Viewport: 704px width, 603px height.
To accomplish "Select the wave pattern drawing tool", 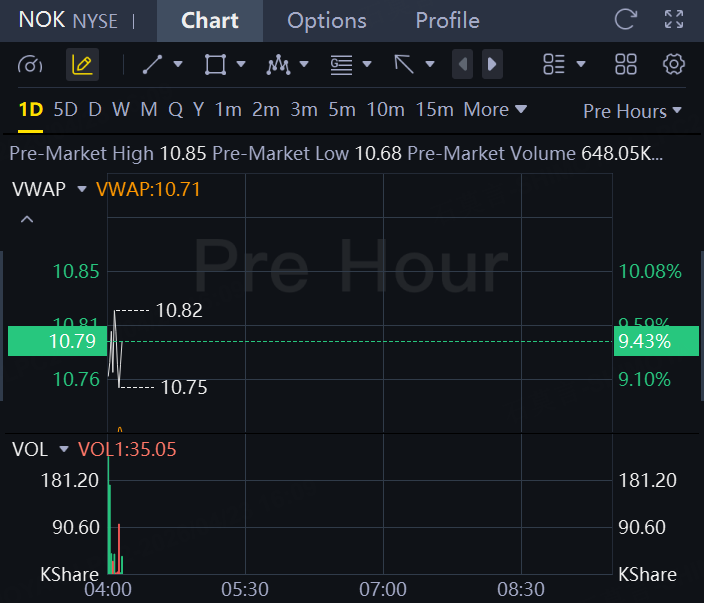I will (x=278, y=65).
